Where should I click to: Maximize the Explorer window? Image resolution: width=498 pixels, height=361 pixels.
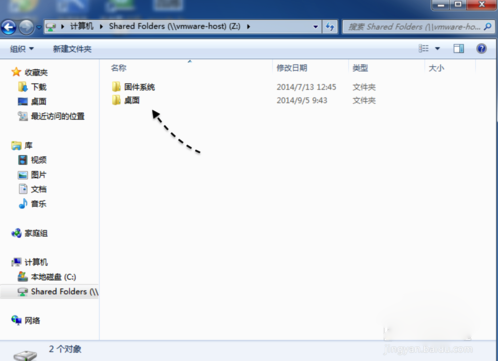458,5
